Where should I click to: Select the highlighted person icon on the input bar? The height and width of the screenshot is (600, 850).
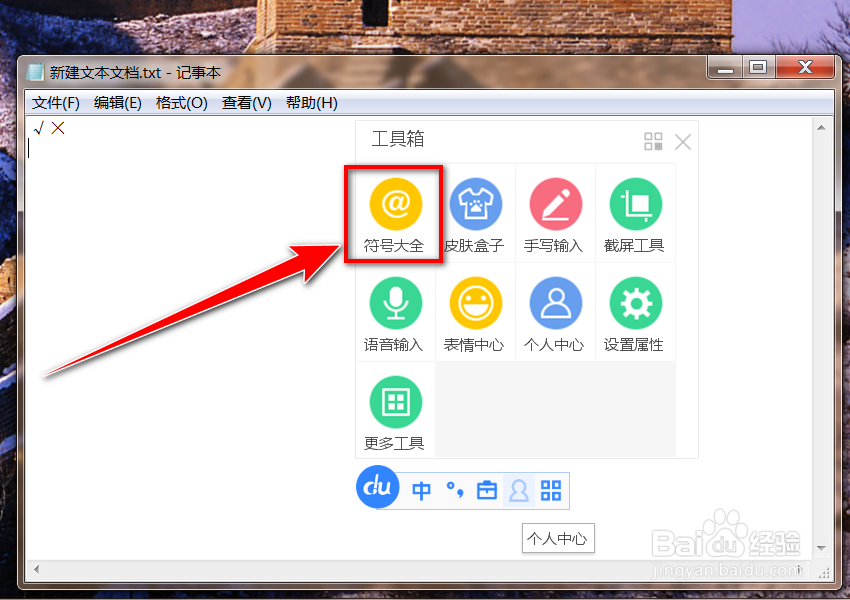(x=519, y=490)
